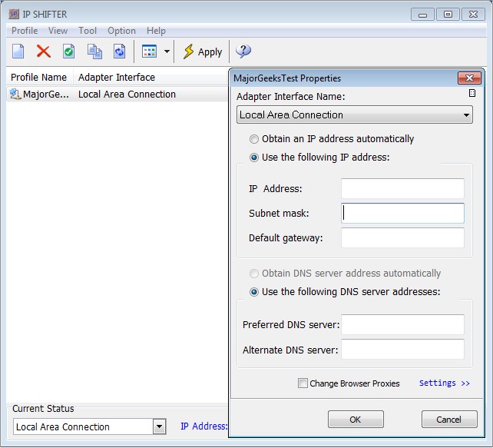
Task: Open the Help menu
Action: pyautogui.click(x=156, y=31)
